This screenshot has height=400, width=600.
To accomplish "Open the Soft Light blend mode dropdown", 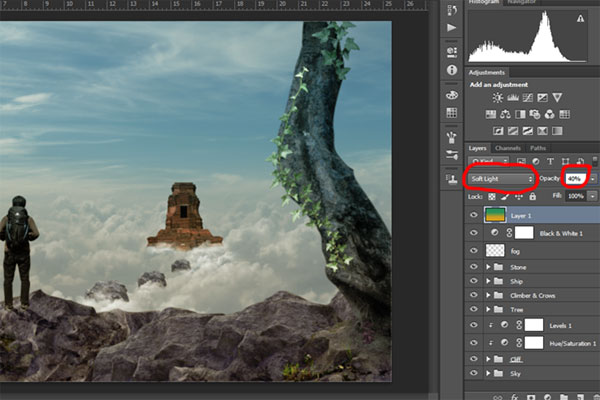I will coord(500,178).
